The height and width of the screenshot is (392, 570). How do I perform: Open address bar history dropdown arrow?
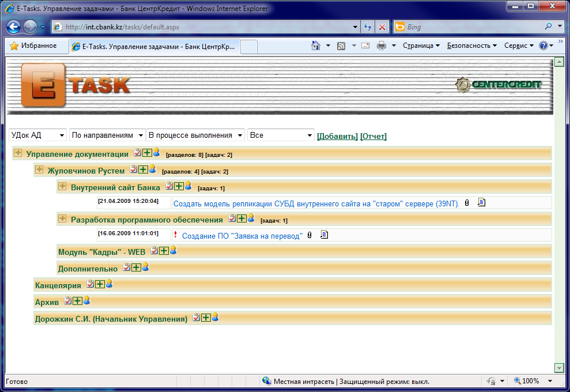pyautogui.click(x=355, y=27)
